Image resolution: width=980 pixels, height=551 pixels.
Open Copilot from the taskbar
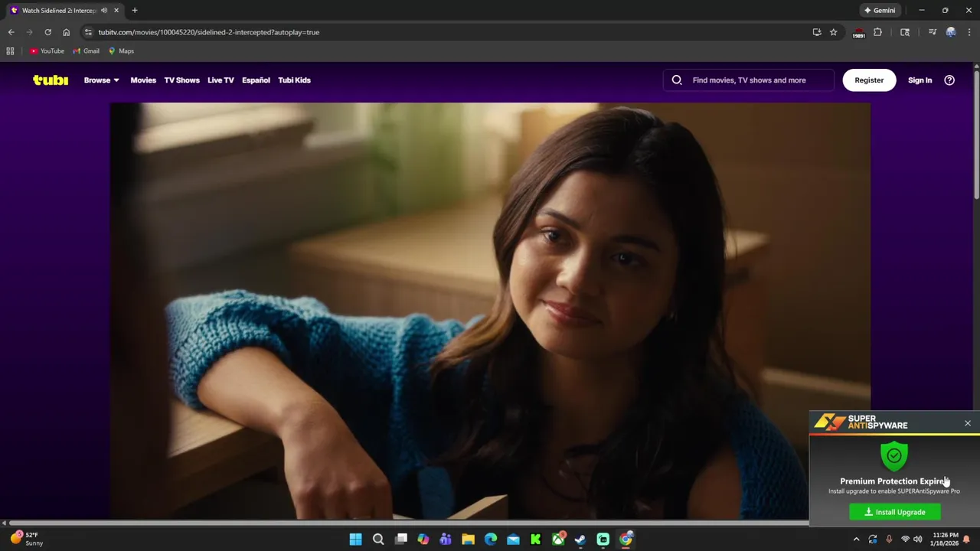coord(423,540)
